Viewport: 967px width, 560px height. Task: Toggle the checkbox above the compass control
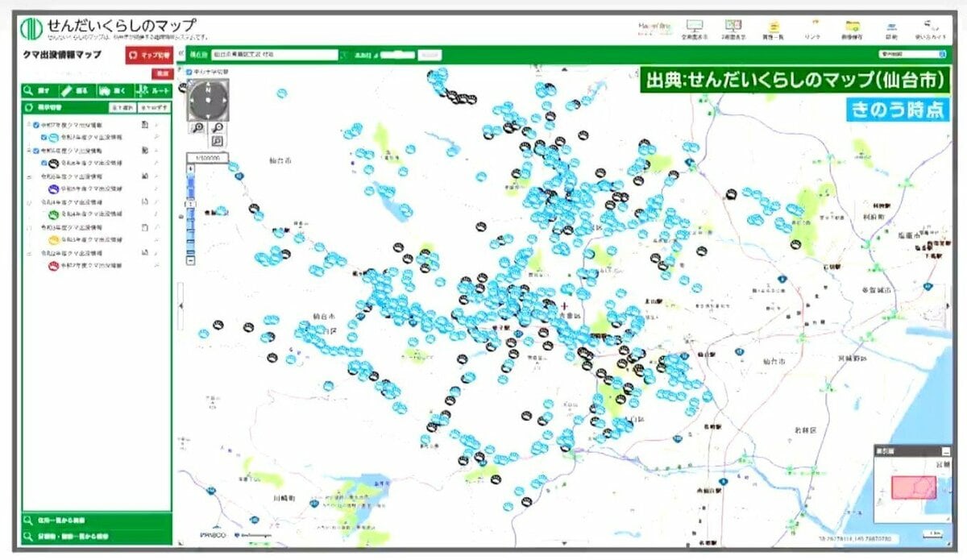(189, 72)
